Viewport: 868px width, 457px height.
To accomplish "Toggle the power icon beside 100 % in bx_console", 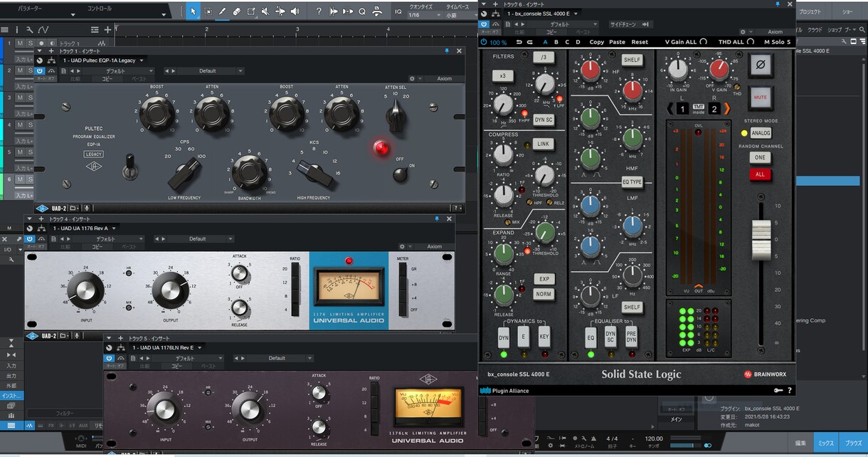I will (x=485, y=42).
